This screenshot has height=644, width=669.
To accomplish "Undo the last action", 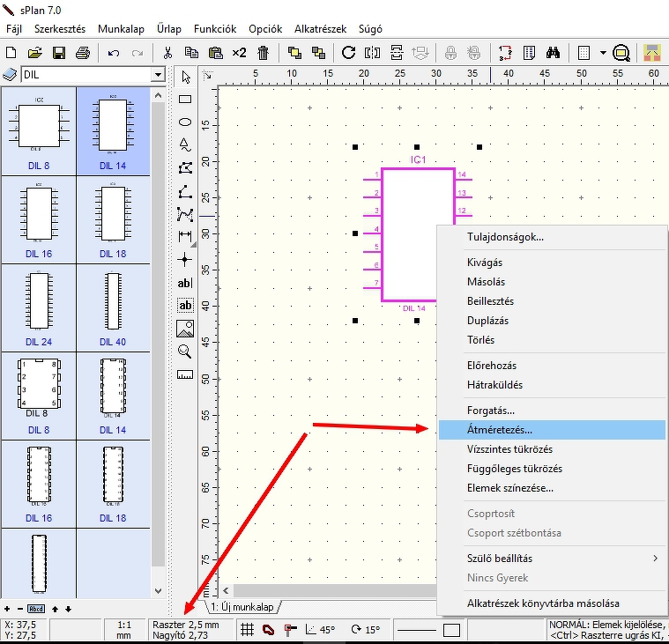I will coord(114,54).
